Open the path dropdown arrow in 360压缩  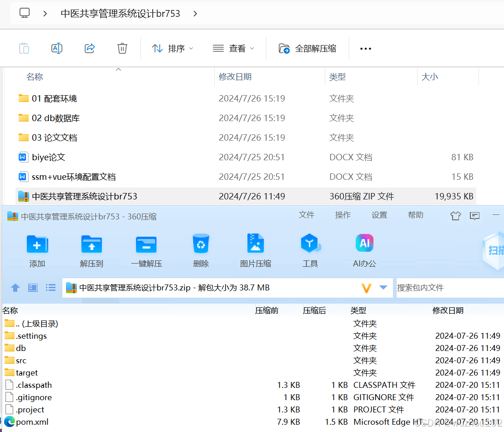pos(383,287)
